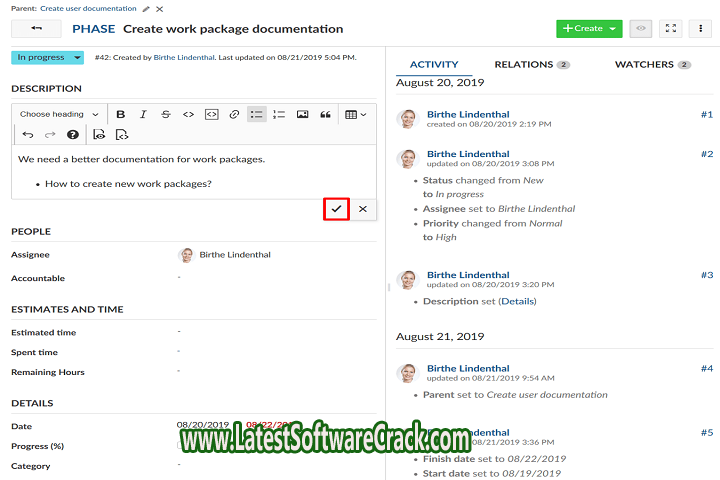Click the Estimated time field value

[x=179, y=331]
